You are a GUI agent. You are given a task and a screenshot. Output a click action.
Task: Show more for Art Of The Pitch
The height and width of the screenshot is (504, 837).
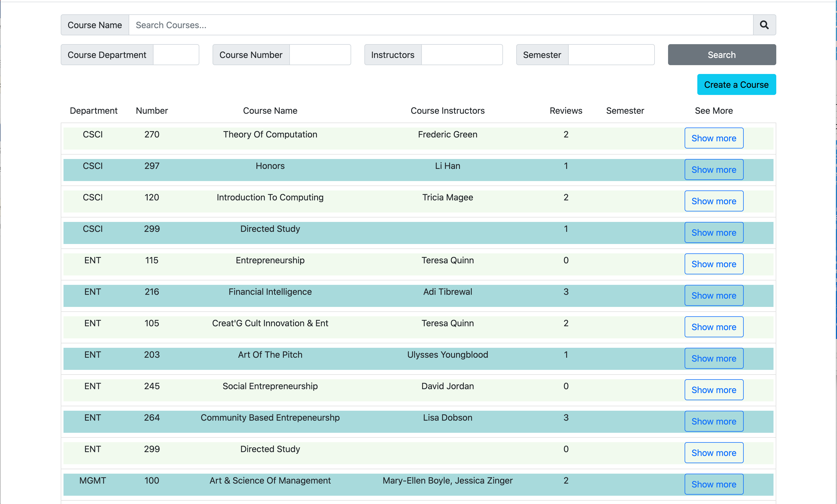pos(714,358)
